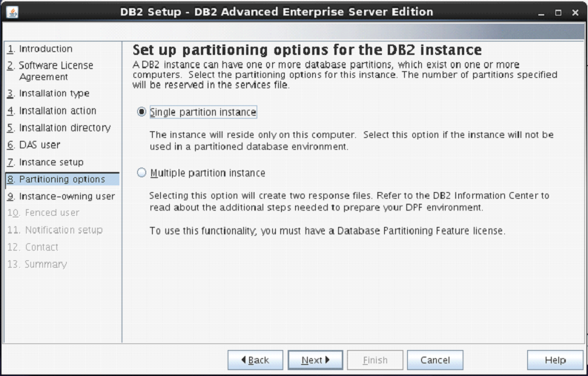Viewport: 588px width, 376px height.
Task: Click the Back button
Action: tap(256, 360)
